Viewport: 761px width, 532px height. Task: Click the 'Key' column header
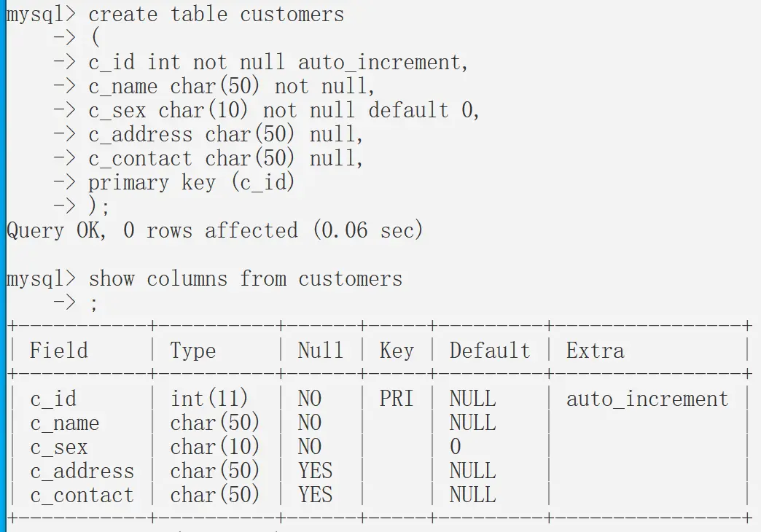click(396, 351)
